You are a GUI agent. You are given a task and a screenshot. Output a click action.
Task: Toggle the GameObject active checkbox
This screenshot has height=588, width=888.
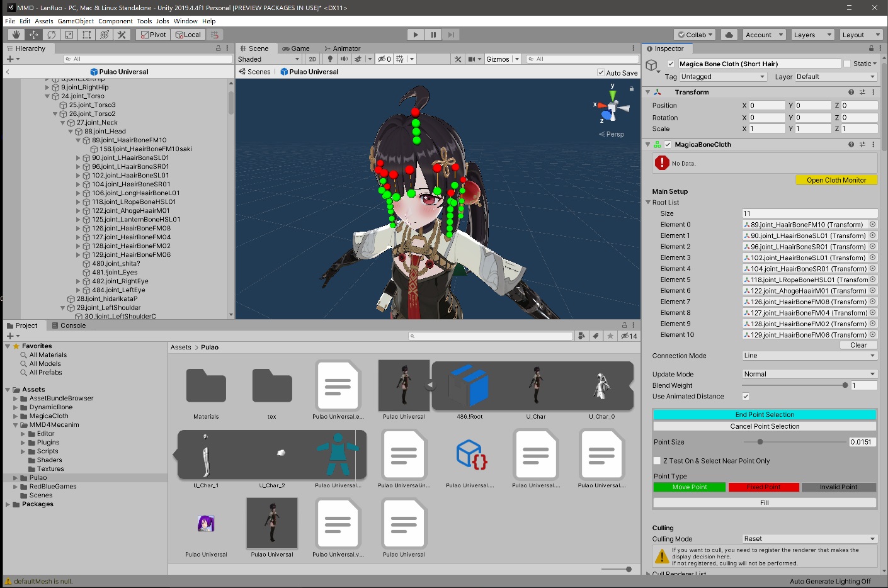click(x=671, y=64)
